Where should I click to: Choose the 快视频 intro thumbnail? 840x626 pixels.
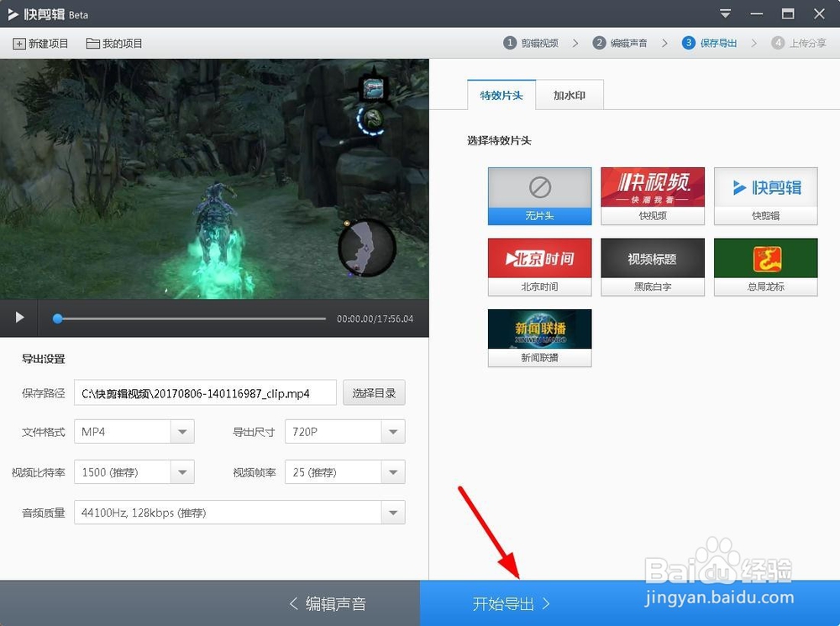pos(653,196)
